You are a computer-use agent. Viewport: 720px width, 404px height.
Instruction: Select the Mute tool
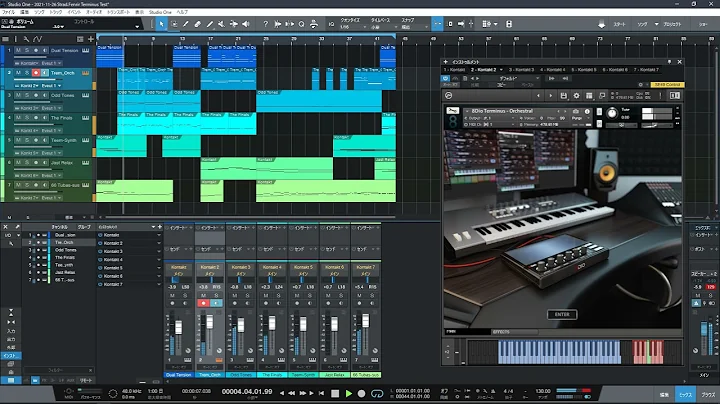click(x=221, y=24)
